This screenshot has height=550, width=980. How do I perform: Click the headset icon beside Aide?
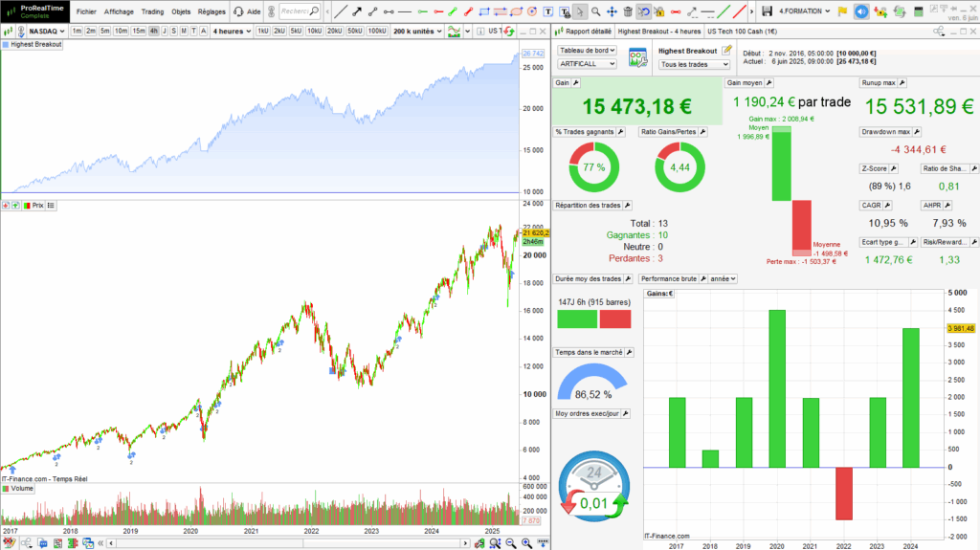(x=238, y=11)
